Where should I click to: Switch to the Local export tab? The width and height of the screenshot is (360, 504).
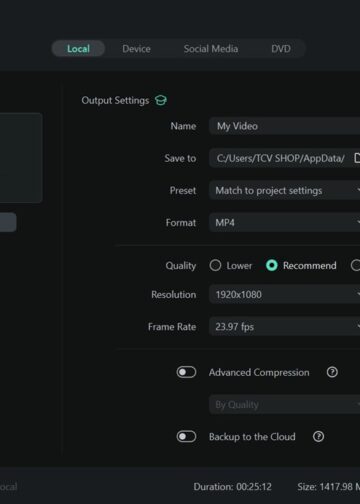click(78, 49)
